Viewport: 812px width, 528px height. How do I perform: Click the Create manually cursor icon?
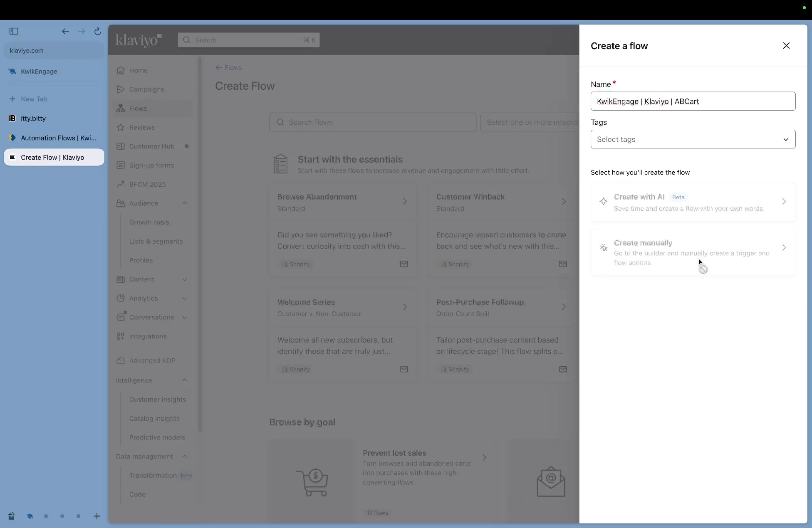pos(603,247)
